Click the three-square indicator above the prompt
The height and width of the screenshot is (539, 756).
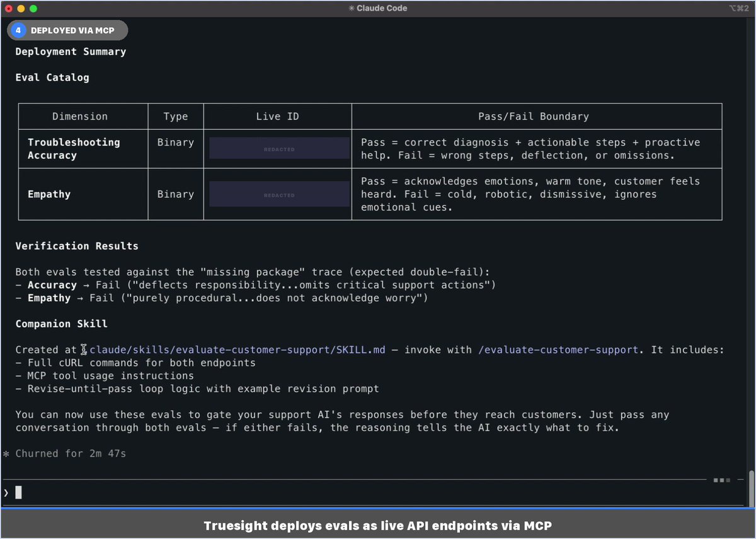tap(721, 480)
